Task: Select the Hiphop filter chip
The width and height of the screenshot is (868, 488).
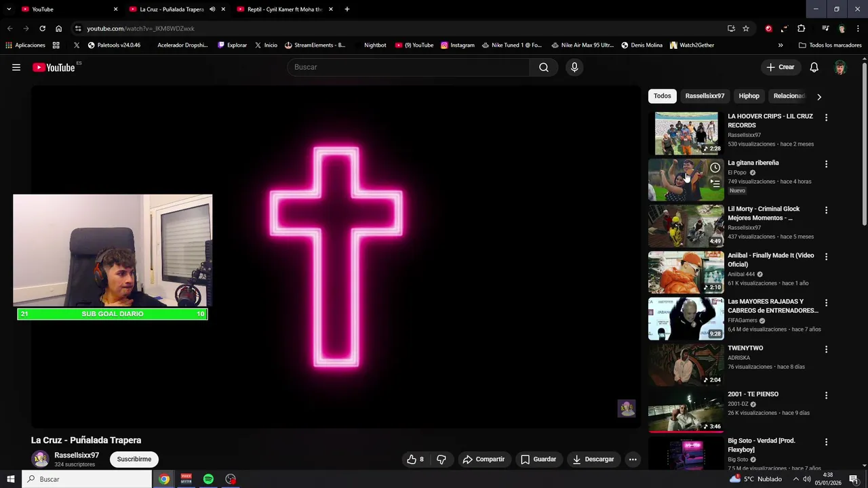Action: (749, 96)
